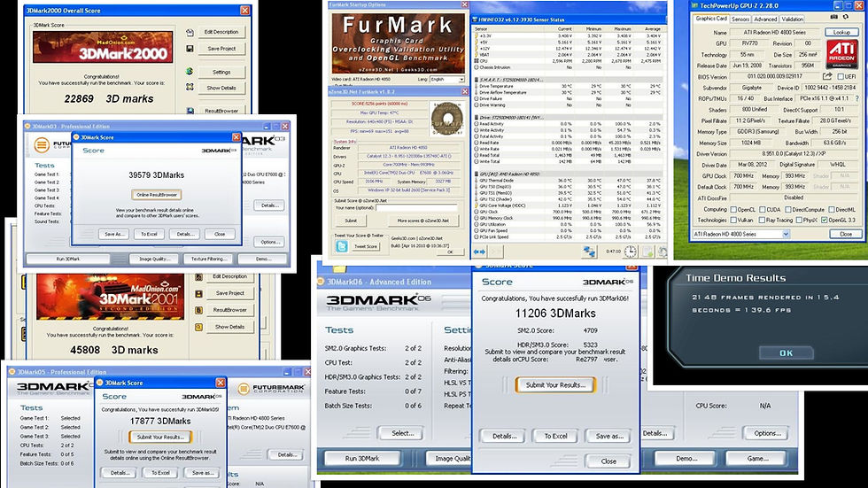The image size is (868, 488).
Task: Click the Drive Airflow Temperature row
Action: 568,92
